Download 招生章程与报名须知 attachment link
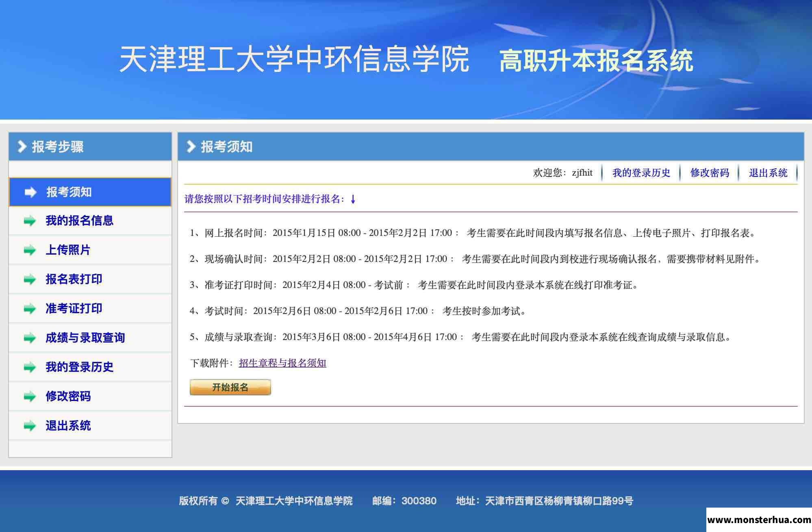The width and height of the screenshot is (812, 532). pyautogui.click(x=282, y=363)
